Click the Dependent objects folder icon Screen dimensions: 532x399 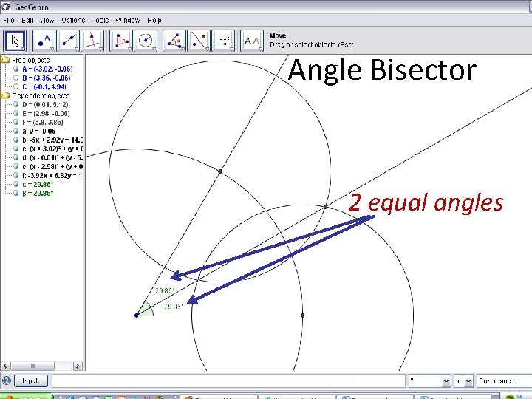(5, 95)
